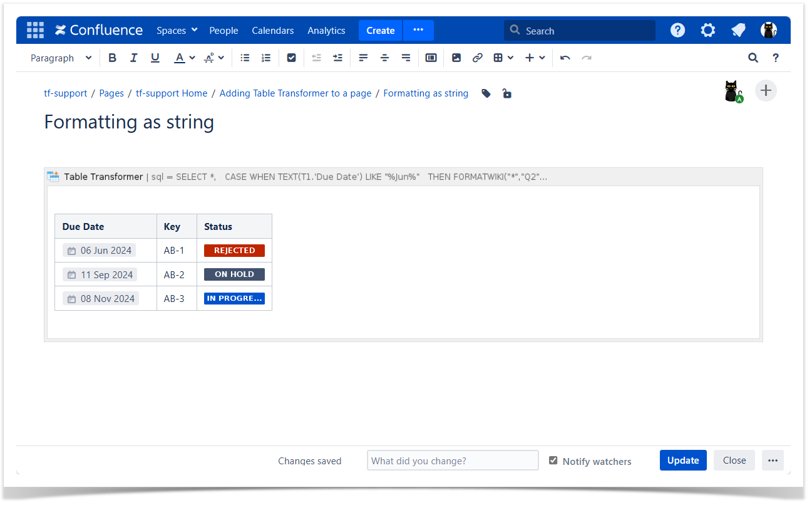Click the Bold formatting icon
This screenshot has height=505, width=812.
coord(113,58)
